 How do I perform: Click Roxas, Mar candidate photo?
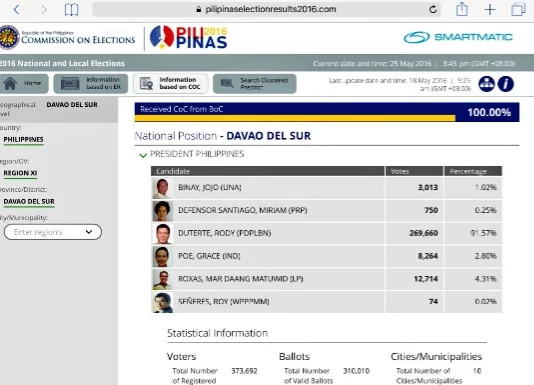click(x=162, y=279)
